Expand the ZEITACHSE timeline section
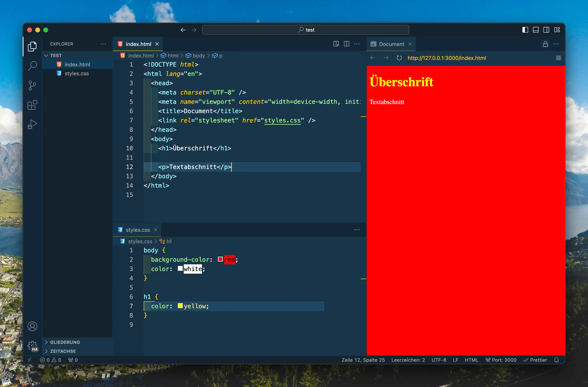 pos(77,351)
